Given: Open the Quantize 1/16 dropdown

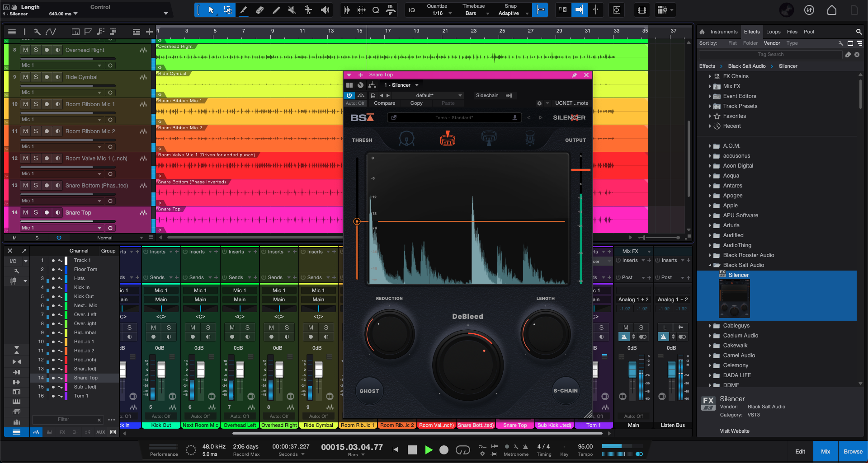Looking at the screenshot, I should click(440, 13).
